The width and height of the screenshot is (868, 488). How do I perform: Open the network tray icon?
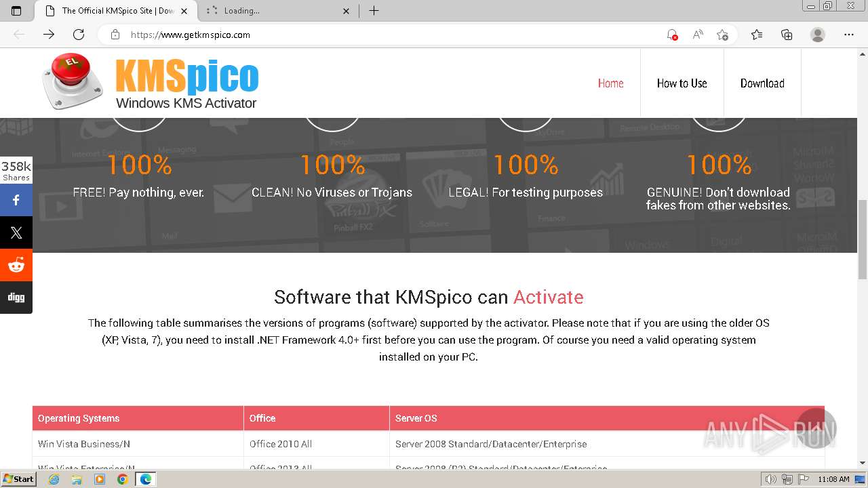[787, 479]
